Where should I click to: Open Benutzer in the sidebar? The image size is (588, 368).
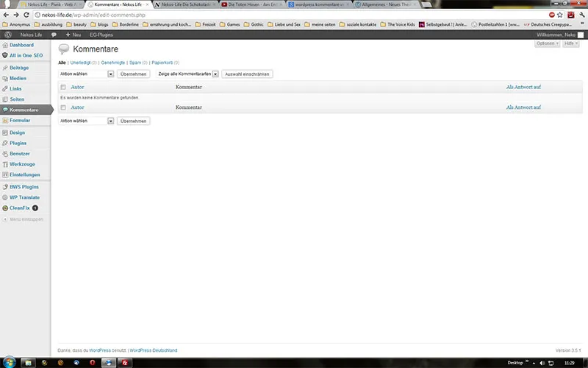pos(20,154)
